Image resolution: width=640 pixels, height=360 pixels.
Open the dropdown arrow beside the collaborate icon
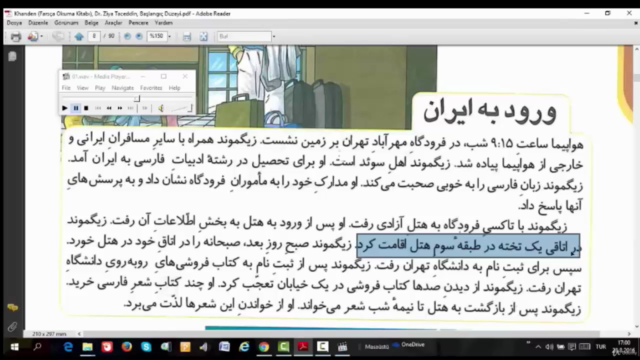(x=42, y=37)
